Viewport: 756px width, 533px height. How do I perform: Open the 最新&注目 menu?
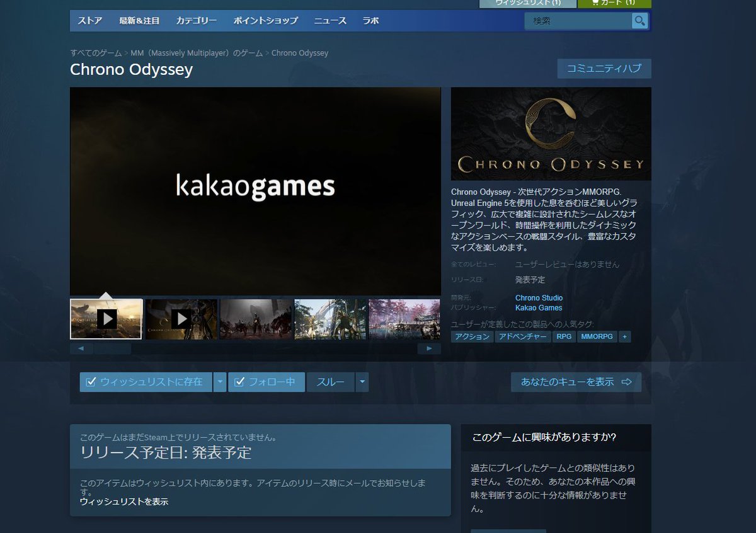click(x=139, y=21)
